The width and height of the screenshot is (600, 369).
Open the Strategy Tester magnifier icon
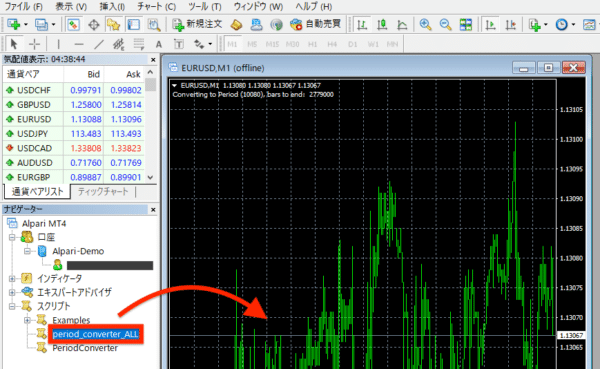tap(154, 24)
